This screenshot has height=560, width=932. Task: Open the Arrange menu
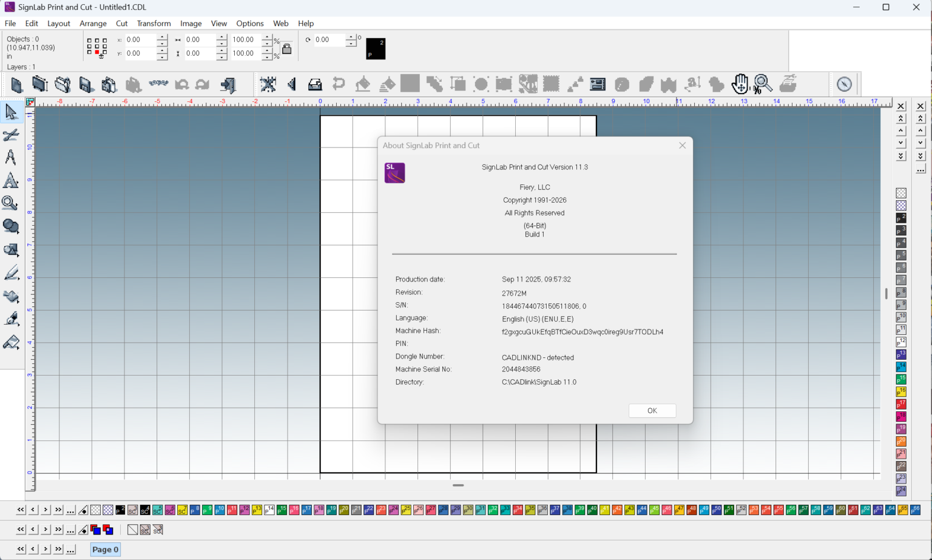pos(93,23)
